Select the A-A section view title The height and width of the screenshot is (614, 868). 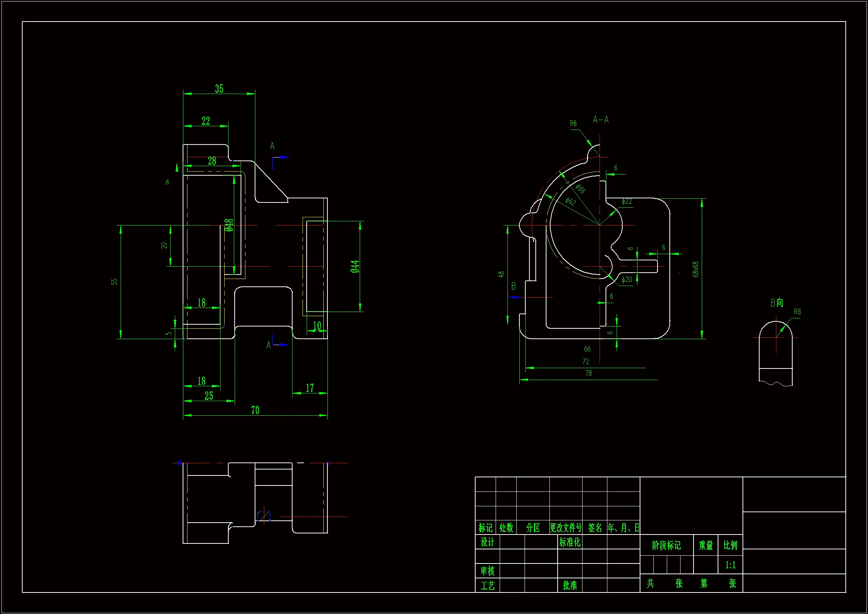pyautogui.click(x=601, y=120)
